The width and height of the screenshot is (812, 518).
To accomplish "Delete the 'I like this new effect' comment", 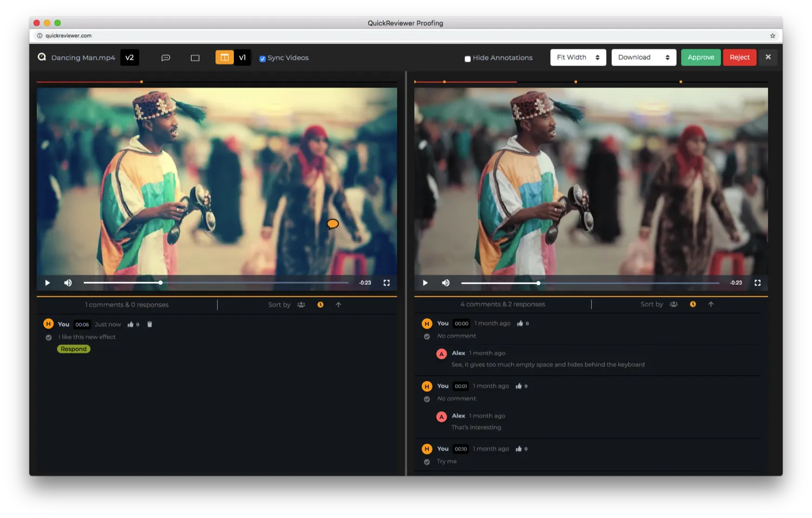I will click(150, 324).
